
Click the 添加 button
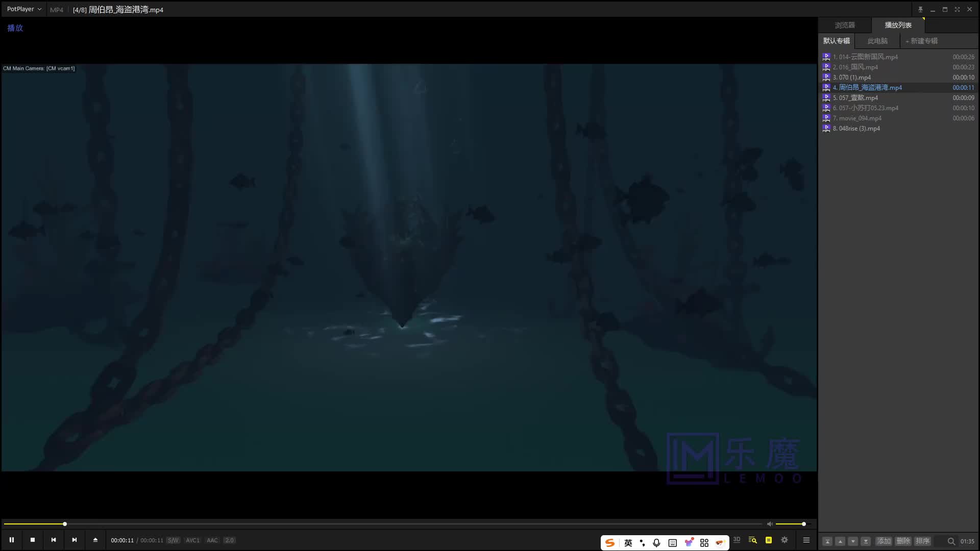click(x=884, y=541)
